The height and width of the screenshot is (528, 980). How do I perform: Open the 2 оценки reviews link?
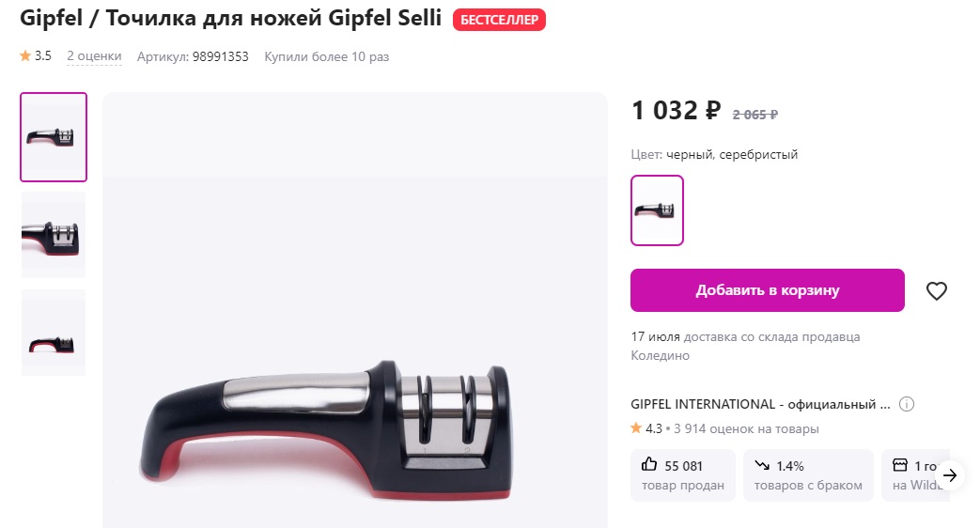[x=94, y=56]
